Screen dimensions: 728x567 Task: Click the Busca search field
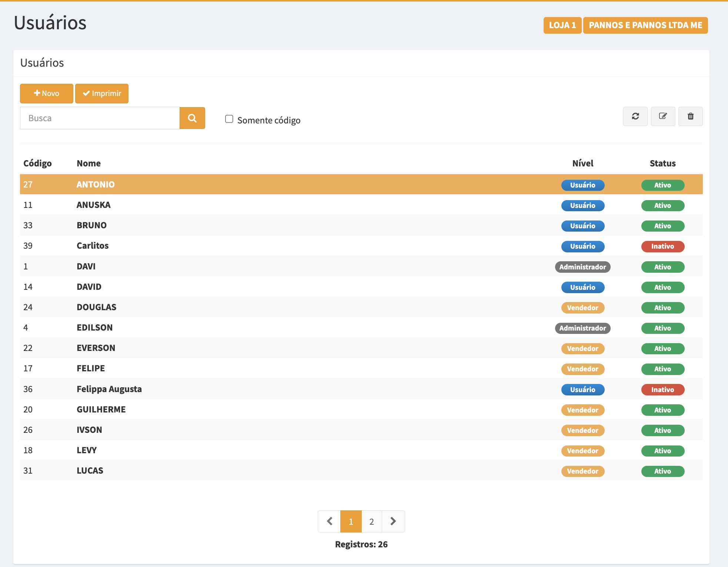coord(100,118)
